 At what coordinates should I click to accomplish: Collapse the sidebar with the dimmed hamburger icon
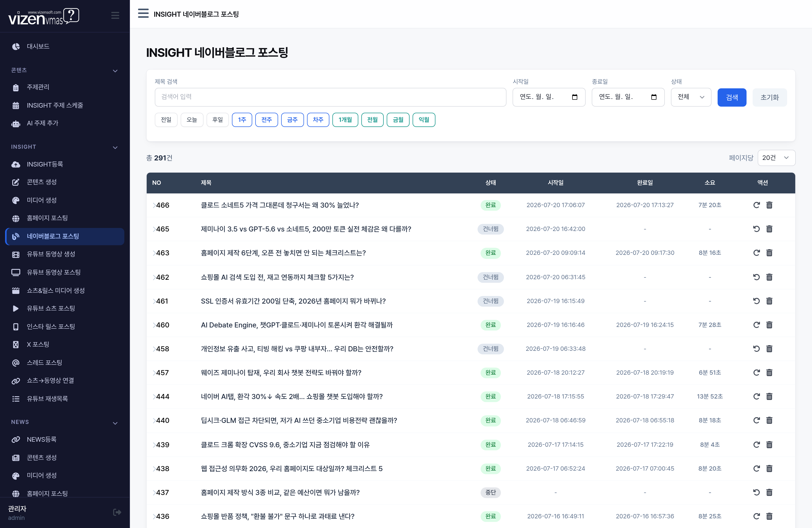coord(115,15)
